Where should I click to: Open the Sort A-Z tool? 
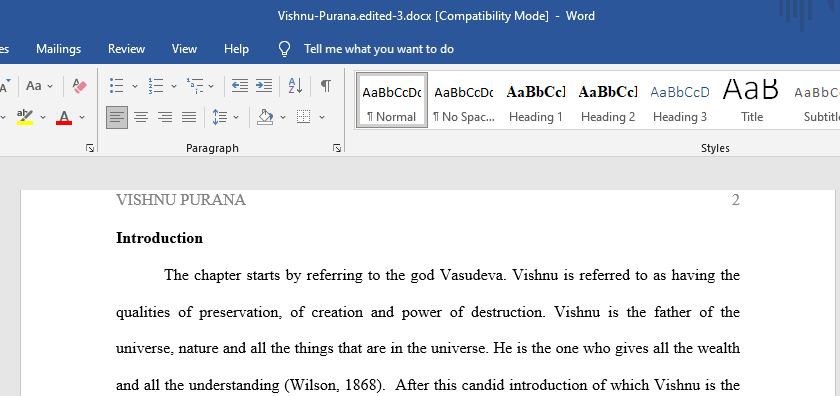tap(295, 86)
